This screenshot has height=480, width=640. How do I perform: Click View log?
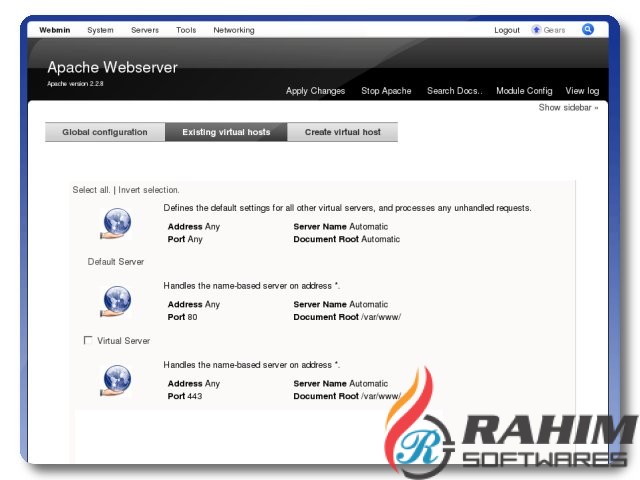(x=582, y=91)
